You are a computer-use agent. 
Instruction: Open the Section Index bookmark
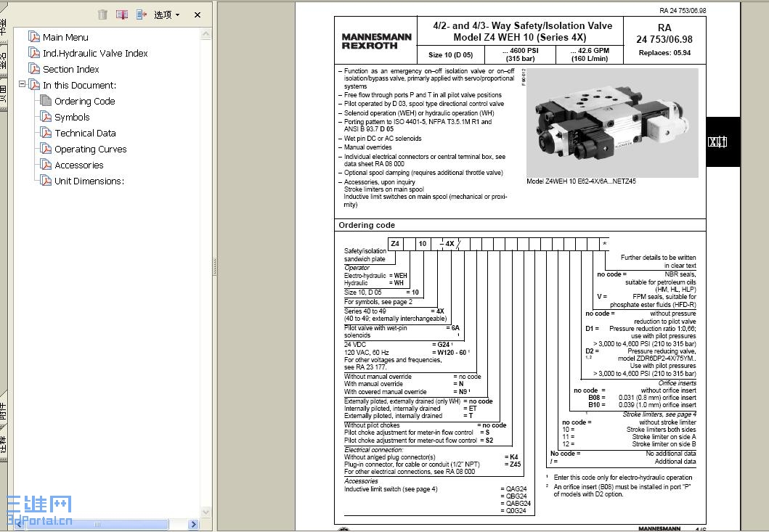[x=70, y=69]
